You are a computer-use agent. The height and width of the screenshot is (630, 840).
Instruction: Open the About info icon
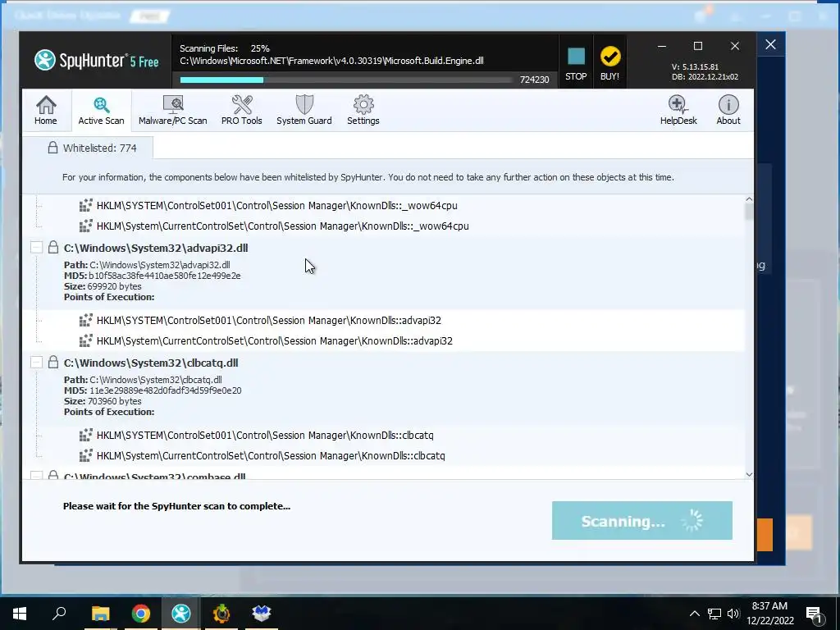click(x=728, y=111)
